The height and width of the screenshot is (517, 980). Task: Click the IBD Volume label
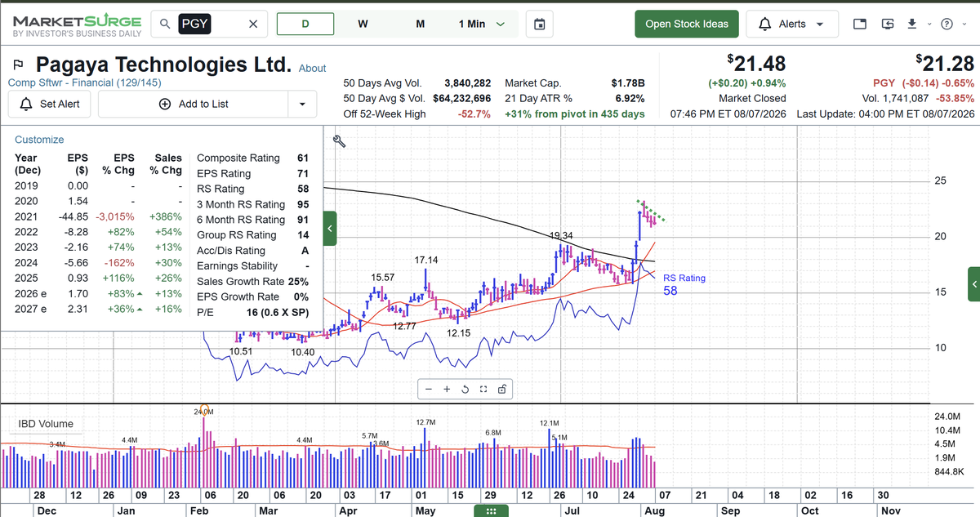click(47, 424)
